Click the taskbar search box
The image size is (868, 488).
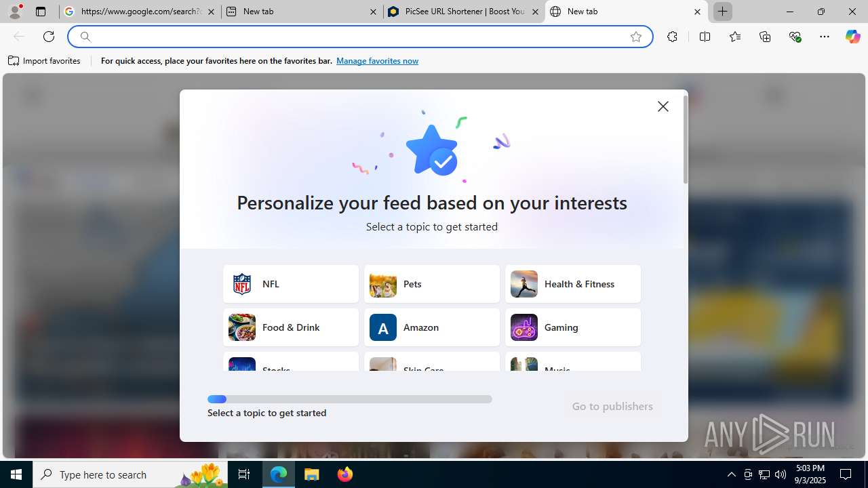click(x=131, y=474)
